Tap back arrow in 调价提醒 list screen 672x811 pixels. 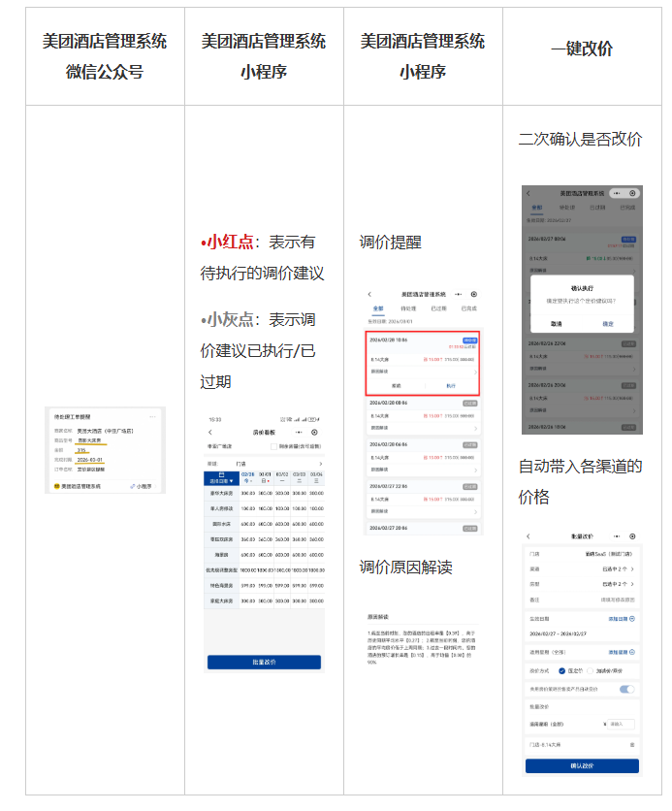(x=369, y=294)
